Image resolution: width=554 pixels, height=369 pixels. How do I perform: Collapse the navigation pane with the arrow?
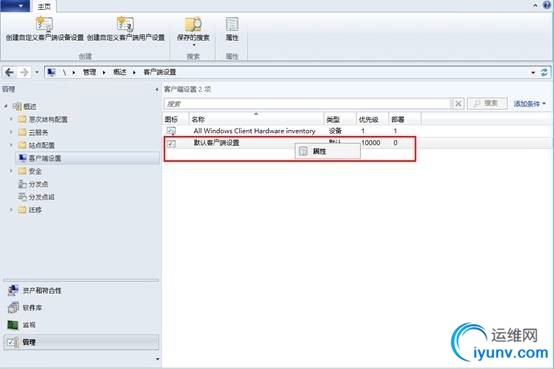point(157,90)
